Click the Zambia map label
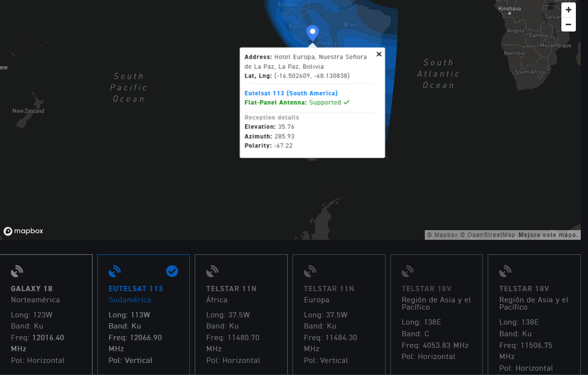The height and width of the screenshot is (375, 588). 538,35
